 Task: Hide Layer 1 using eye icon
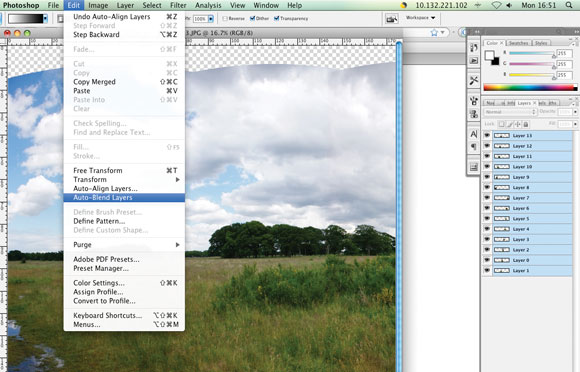click(487, 270)
